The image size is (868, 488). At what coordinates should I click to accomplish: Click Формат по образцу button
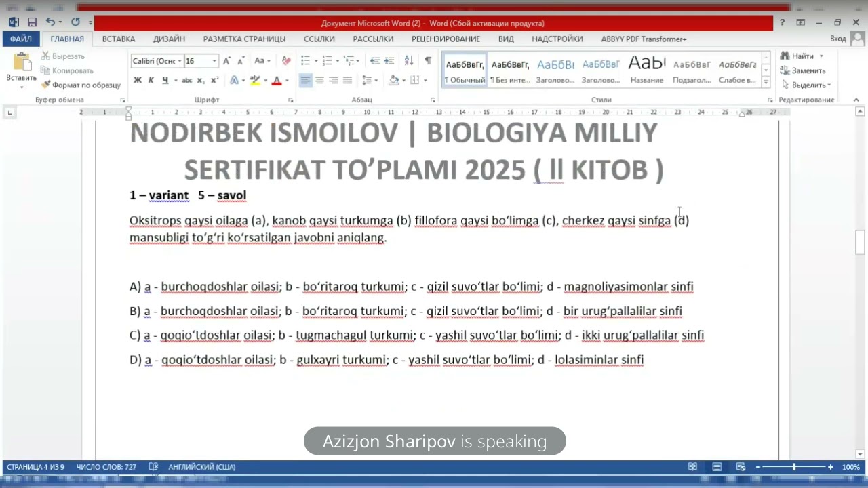(81, 85)
